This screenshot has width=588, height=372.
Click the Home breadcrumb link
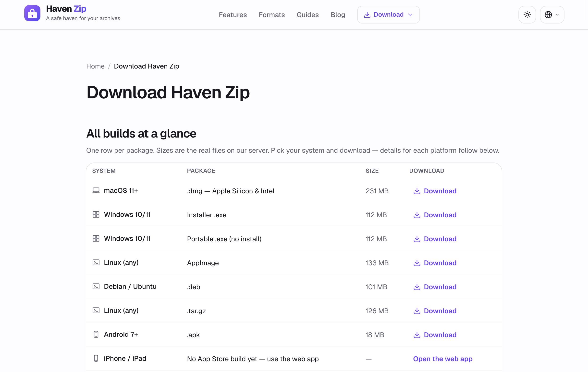point(95,66)
